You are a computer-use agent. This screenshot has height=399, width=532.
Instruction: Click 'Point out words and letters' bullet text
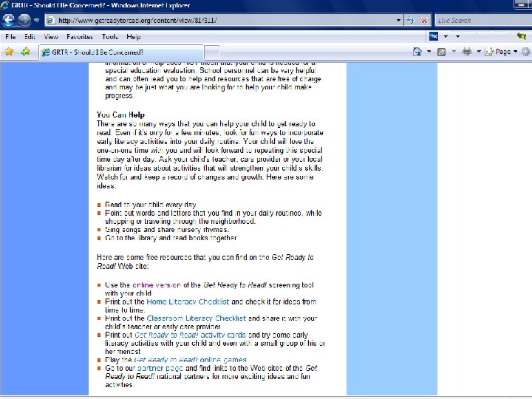click(x=214, y=217)
